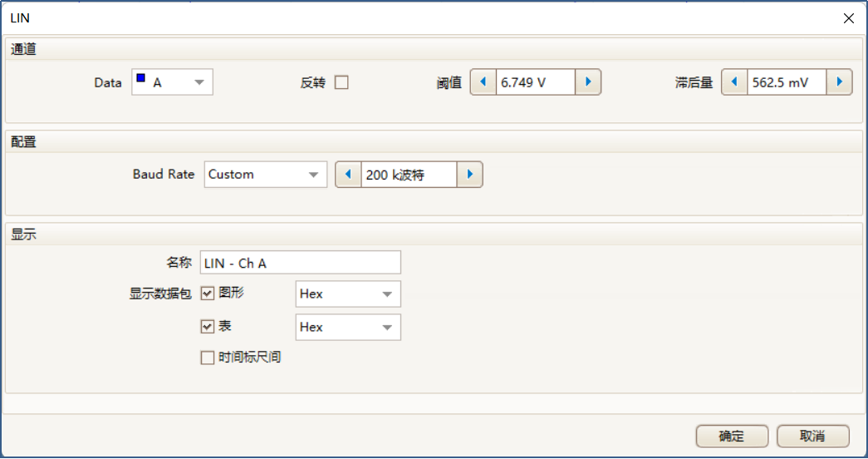This screenshot has width=868, height=459.
Task: Click the 名称 field containing LIN - Ch A
Action: click(x=300, y=263)
